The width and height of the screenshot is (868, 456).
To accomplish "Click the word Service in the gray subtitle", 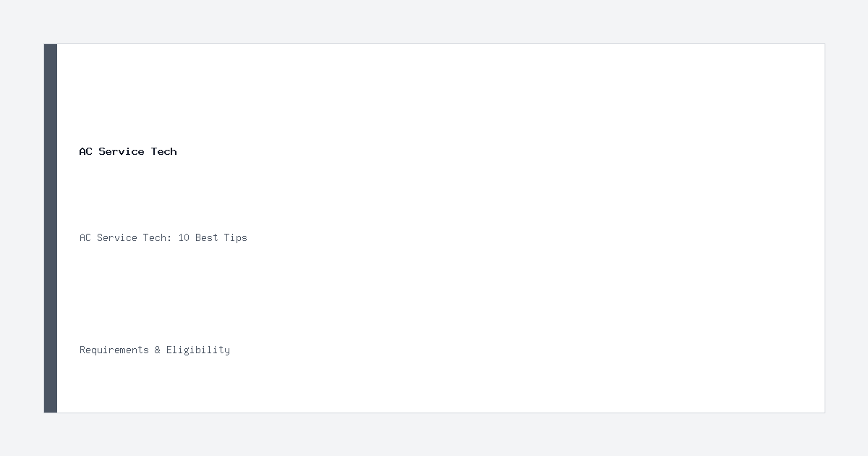I will [x=117, y=237].
